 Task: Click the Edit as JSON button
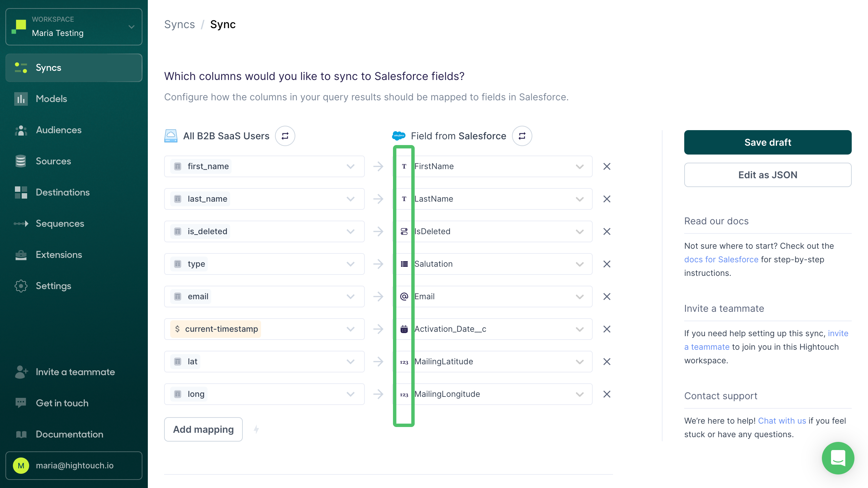(x=768, y=175)
